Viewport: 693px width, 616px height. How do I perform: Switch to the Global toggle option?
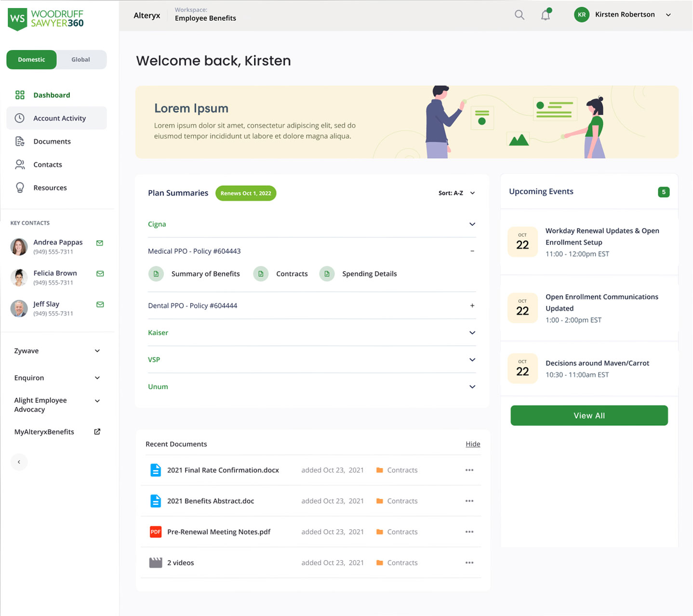coord(80,60)
